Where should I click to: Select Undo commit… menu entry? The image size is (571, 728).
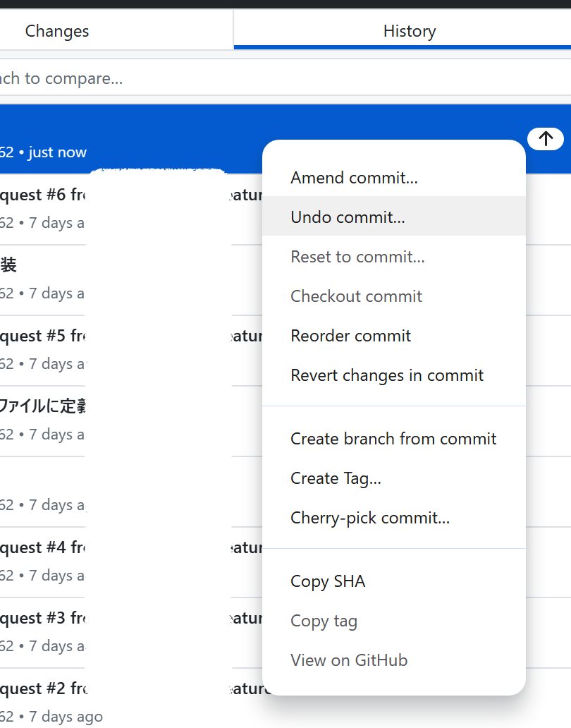tap(394, 217)
